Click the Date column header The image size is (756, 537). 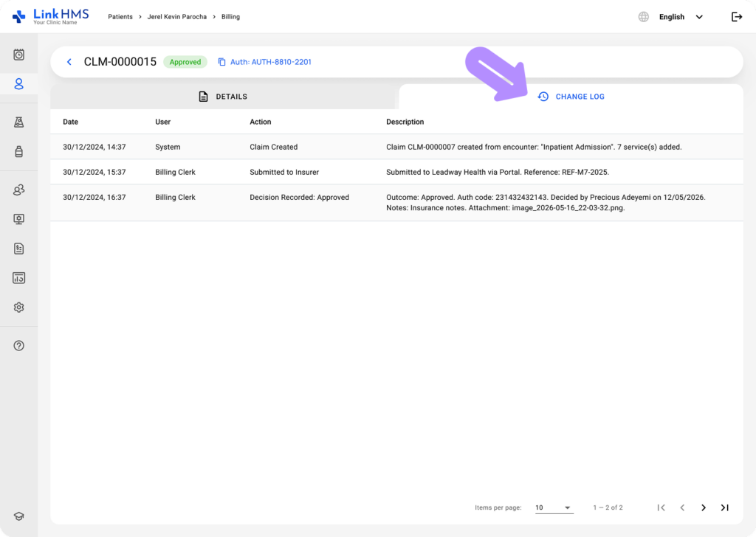point(70,122)
